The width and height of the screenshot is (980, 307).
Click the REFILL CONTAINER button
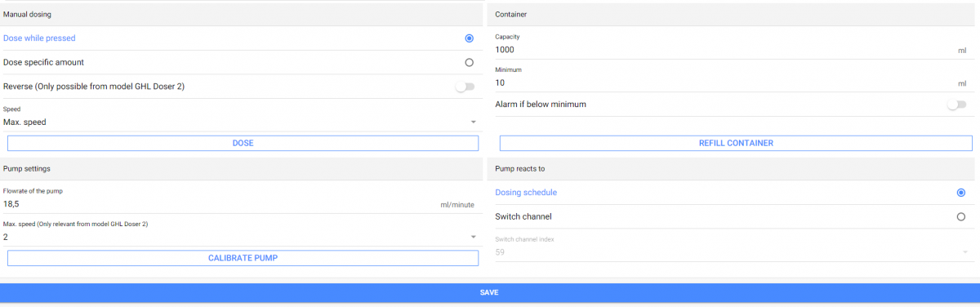pos(736,143)
